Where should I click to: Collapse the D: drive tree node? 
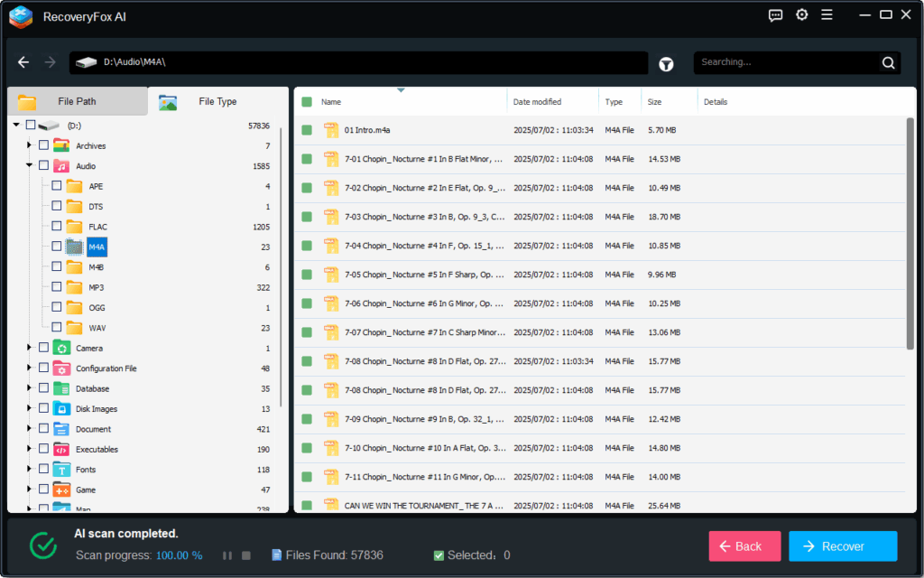click(16, 125)
